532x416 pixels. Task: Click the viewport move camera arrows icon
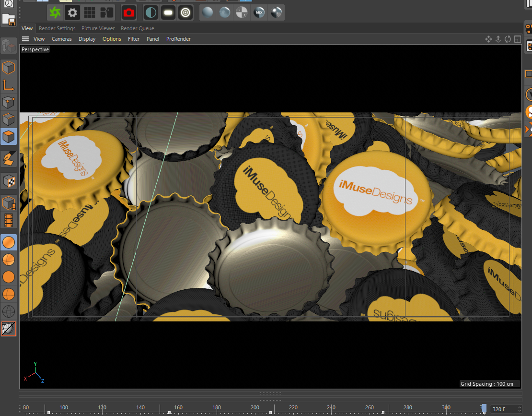coord(488,39)
